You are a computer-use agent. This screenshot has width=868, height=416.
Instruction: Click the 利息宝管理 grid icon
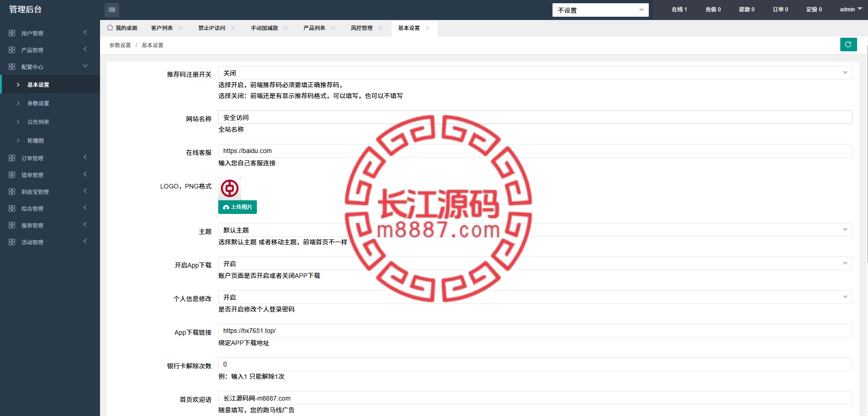point(12,192)
